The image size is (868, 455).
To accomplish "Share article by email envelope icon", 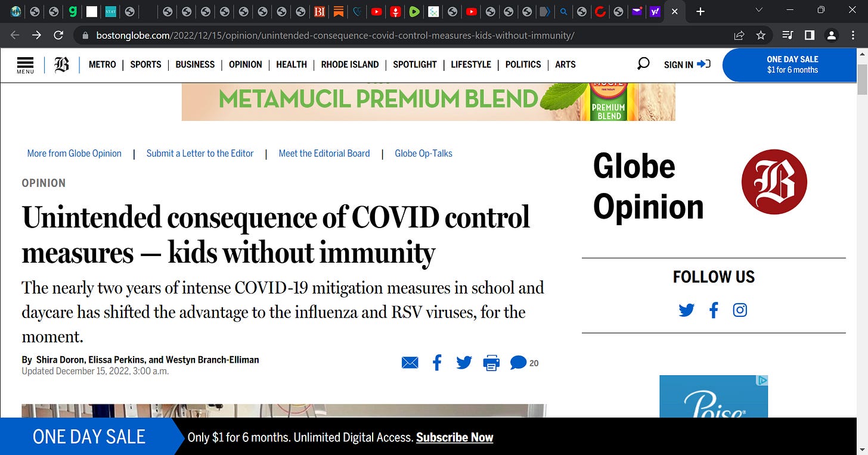I will point(410,363).
